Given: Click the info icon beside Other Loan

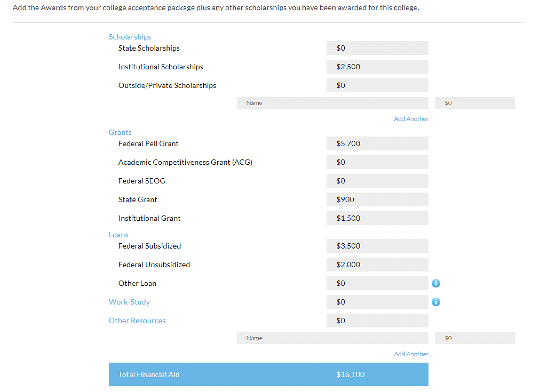Looking at the screenshot, I should pyautogui.click(x=436, y=283).
